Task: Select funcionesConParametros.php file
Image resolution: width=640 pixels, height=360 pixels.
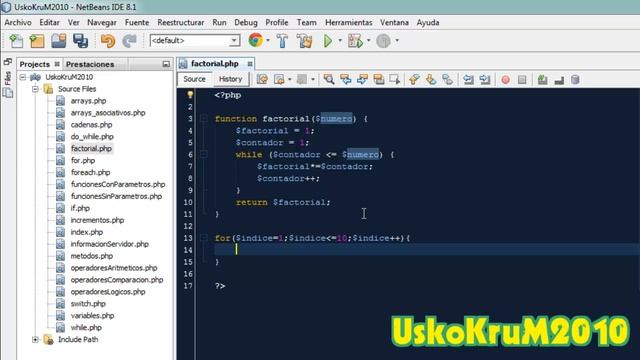Action: (x=118, y=184)
